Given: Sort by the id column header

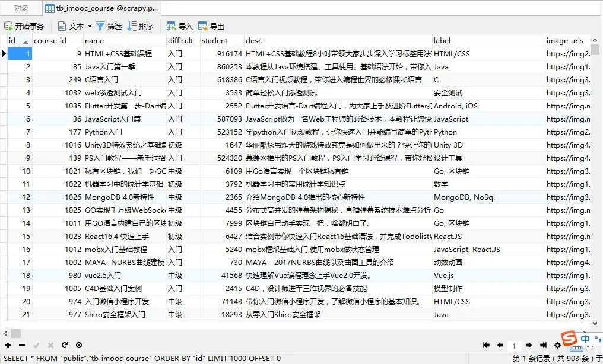Looking at the screenshot, I should click(19, 41).
